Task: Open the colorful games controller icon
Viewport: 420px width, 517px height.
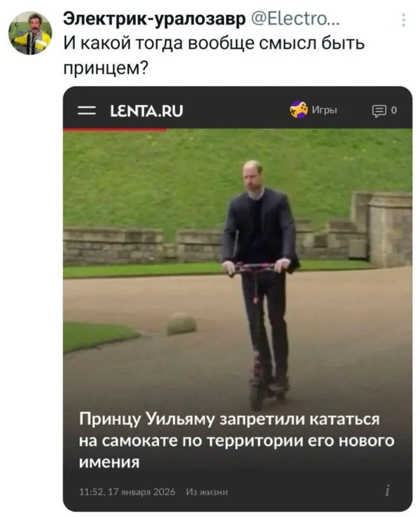Action: [x=299, y=110]
